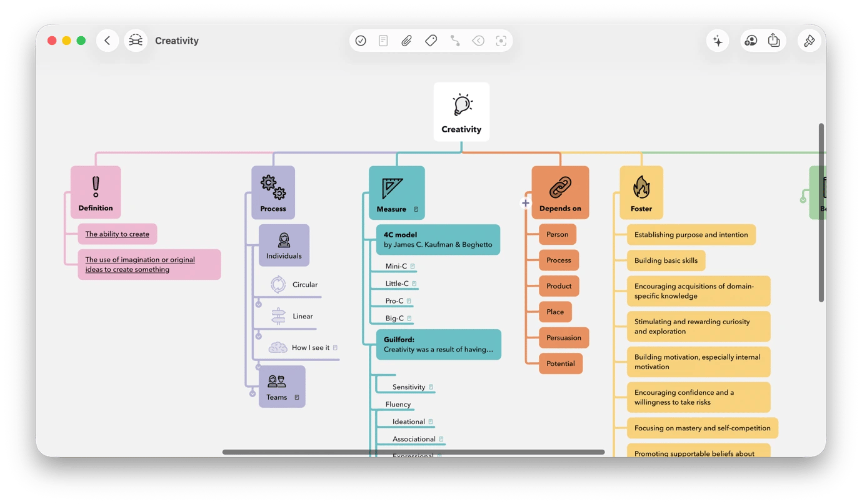Open the note indicator next to Little-C

tap(414, 284)
